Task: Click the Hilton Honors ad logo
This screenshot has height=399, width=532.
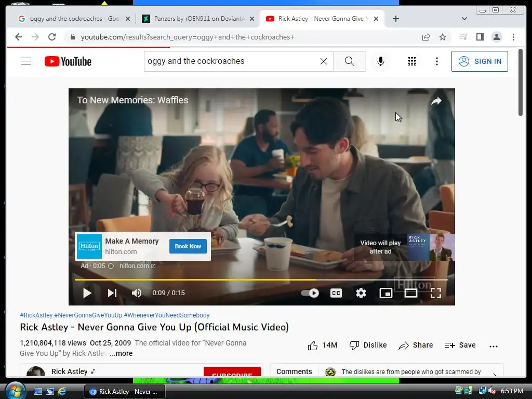Action: (x=89, y=246)
